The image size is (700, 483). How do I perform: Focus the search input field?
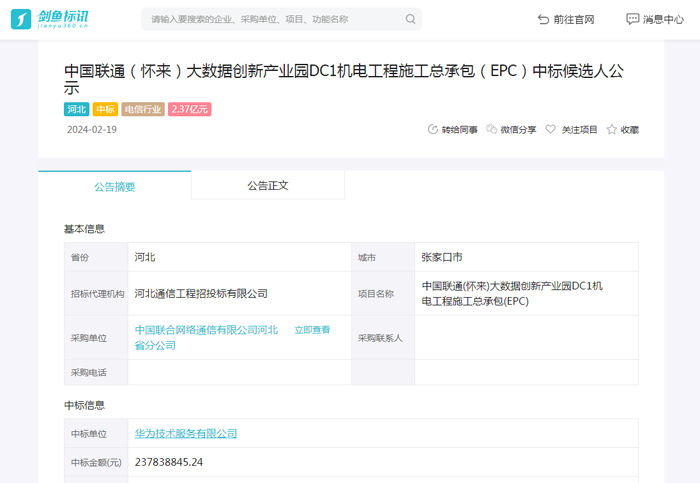tap(281, 19)
